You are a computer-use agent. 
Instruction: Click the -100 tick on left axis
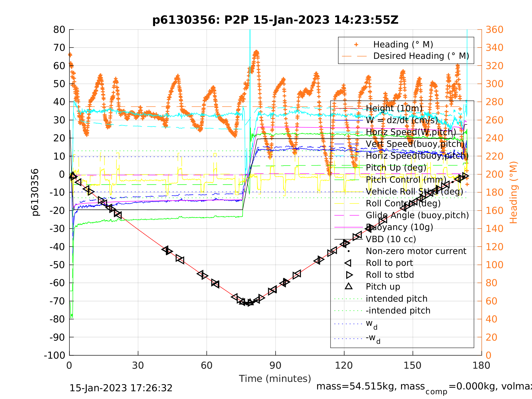tap(54, 355)
